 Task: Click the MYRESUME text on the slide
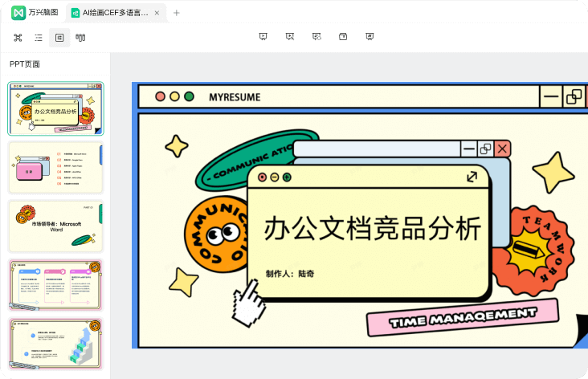point(235,97)
